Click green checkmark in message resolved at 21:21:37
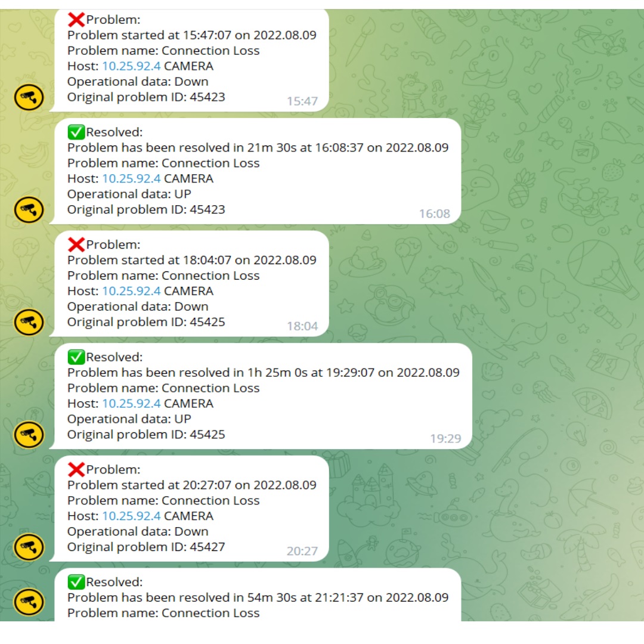Viewport: 644px width, 644px height. (x=76, y=582)
